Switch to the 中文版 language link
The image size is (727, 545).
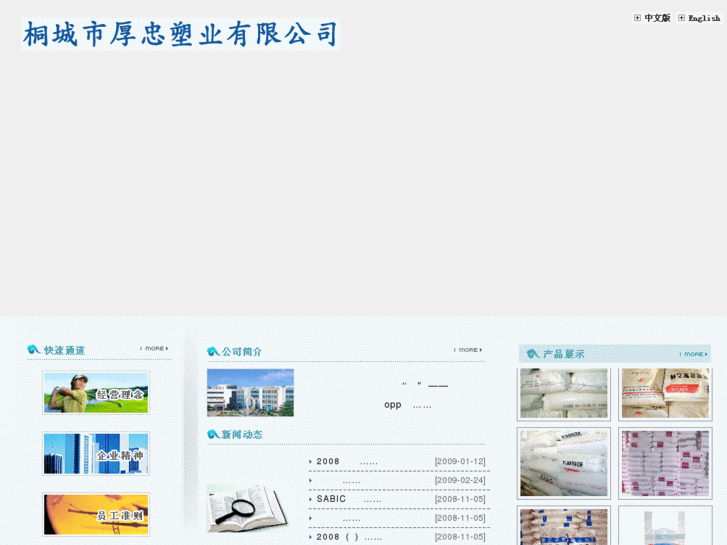click(x=657, y=18)
